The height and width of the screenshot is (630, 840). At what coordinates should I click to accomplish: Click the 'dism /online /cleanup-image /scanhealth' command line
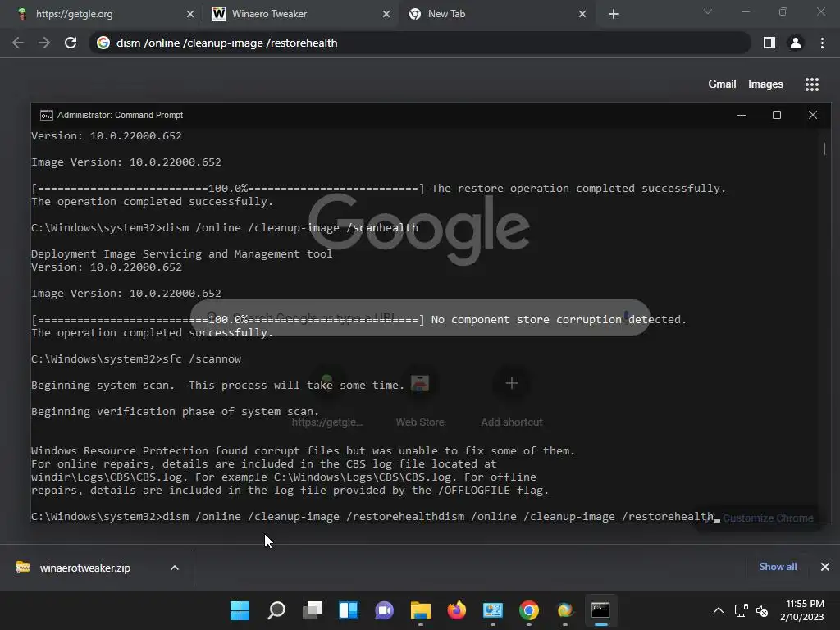(225, 228)
